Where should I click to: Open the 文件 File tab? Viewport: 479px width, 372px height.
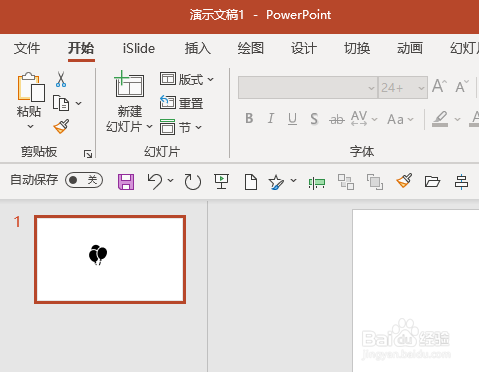click(27, 48)
